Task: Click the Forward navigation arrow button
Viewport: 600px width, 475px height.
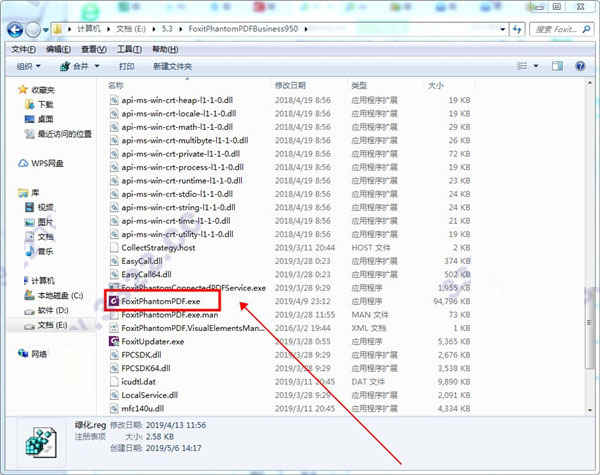Action: click(33, 29)
